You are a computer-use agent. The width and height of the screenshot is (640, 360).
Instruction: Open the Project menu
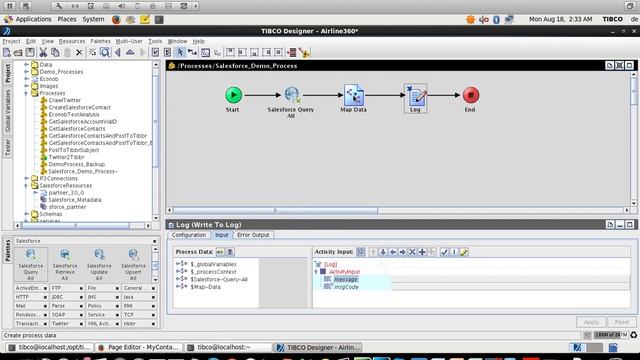click(x=11, y=41)
